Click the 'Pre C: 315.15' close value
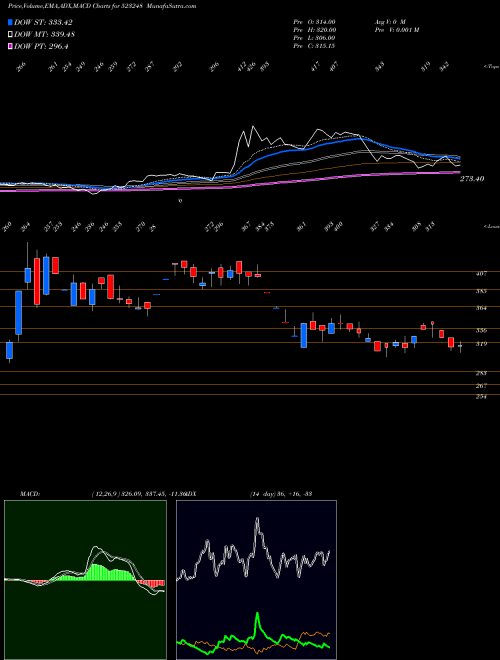The image size is (500, 660). (x=314, y=46)
